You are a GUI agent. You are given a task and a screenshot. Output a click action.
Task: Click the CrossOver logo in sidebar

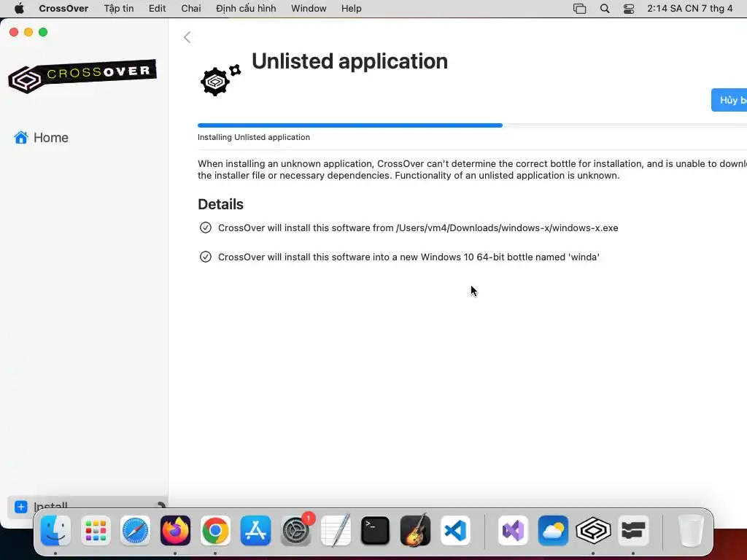coord(82,76)
